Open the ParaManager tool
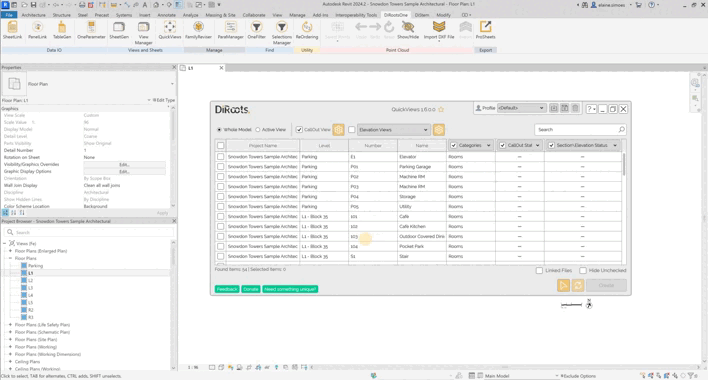The width and height of the screenshot is (708, 380). tap(231, 30)
